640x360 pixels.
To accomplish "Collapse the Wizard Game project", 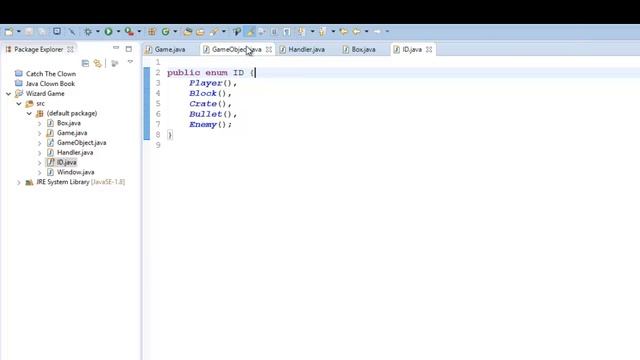I will point(9,94).
